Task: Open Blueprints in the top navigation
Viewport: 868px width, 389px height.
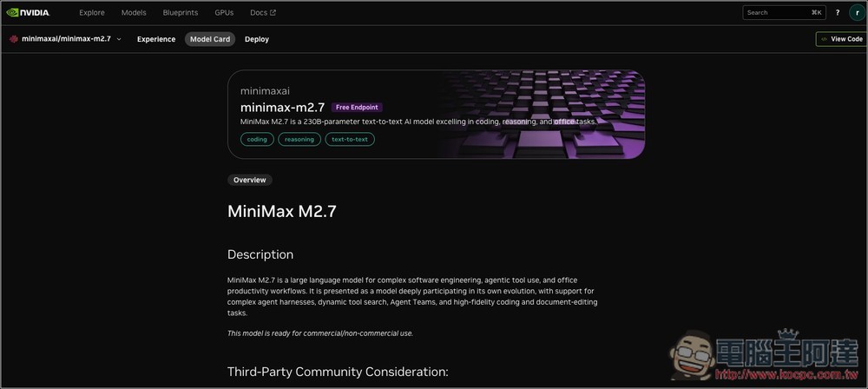Action: click(181, 13)
